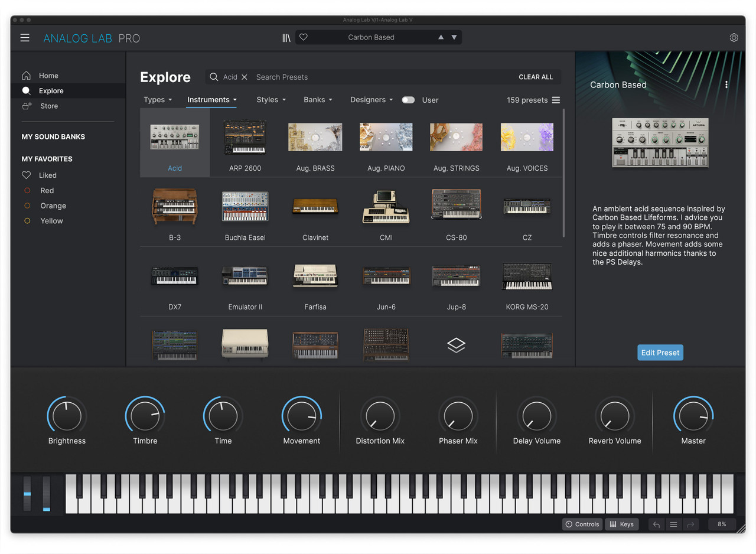Click the undo arrow in the status bar
Image resolution: width=756 pixels, height=554 pixels.
656,524
